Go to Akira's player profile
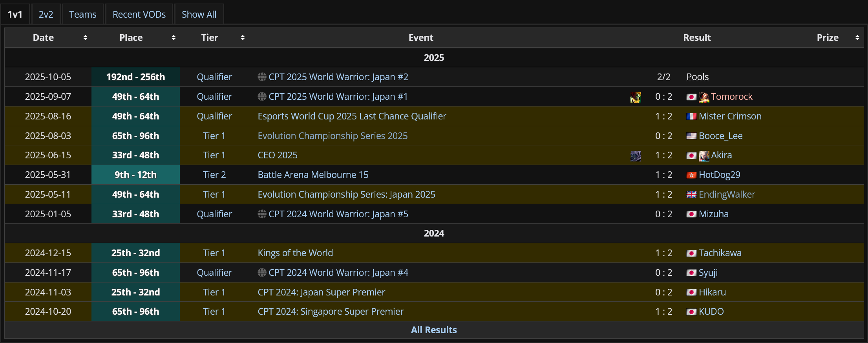This screenshot has height=343, width=868. coord(722,155)
